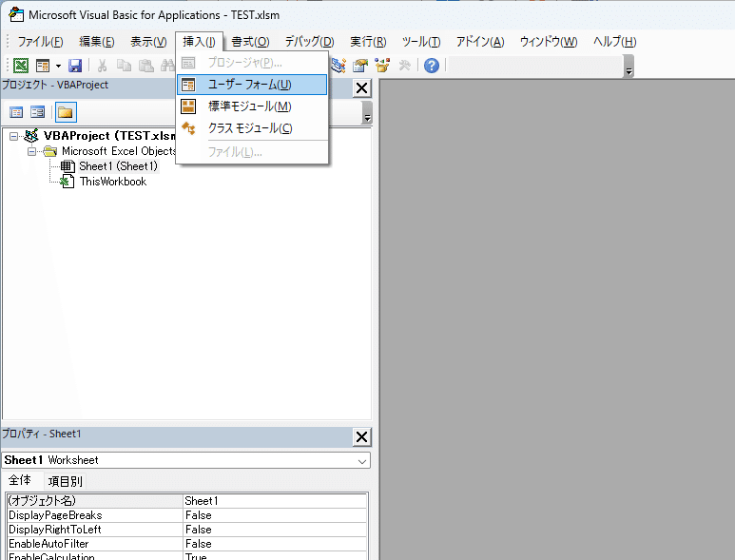Open the 編集(E) menu

click(x=97, y=42)
